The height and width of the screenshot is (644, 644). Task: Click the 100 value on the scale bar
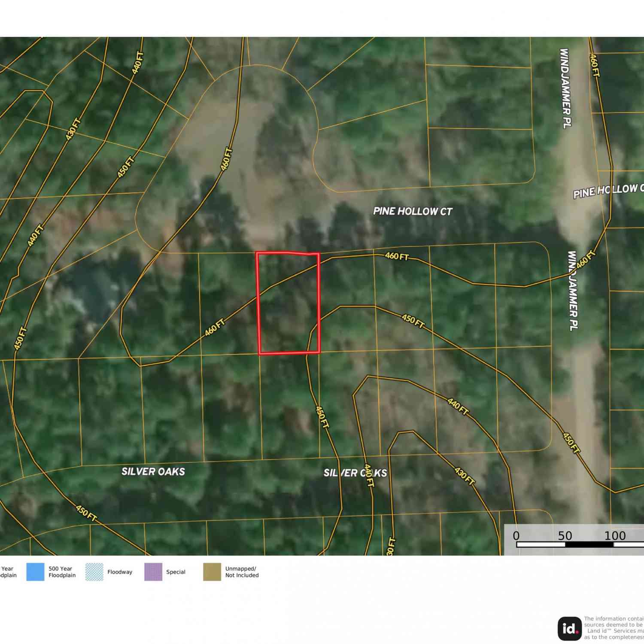tap(615, 535)
